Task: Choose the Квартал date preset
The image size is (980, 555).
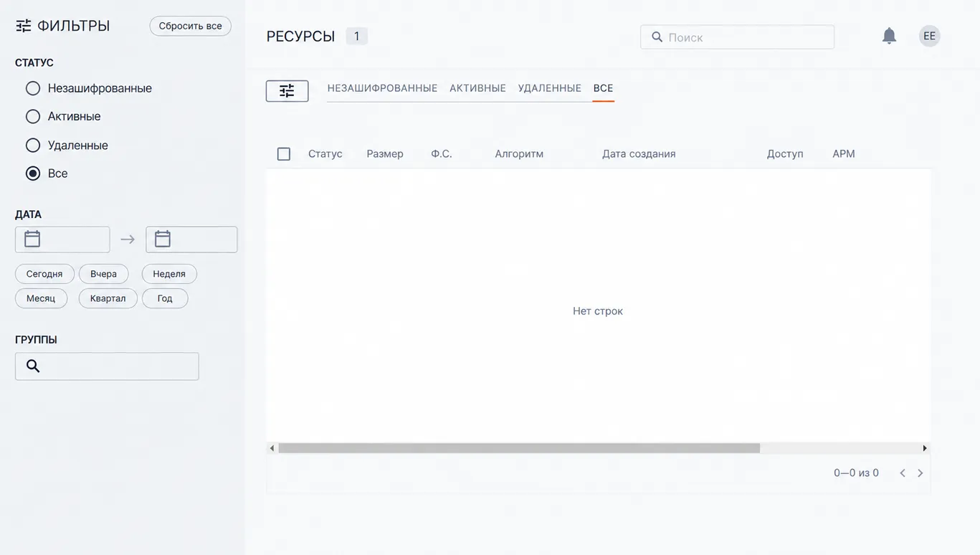Action: click(108, 298)
